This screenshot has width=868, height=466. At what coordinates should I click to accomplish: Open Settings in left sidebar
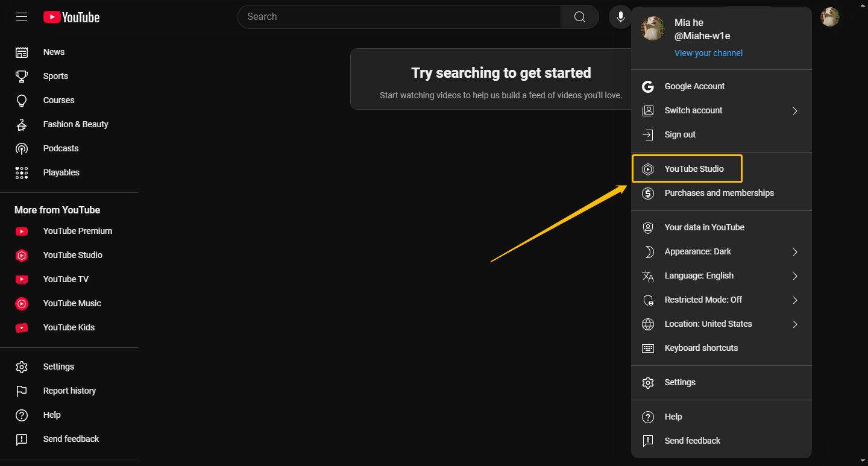[x=69, y=367]
